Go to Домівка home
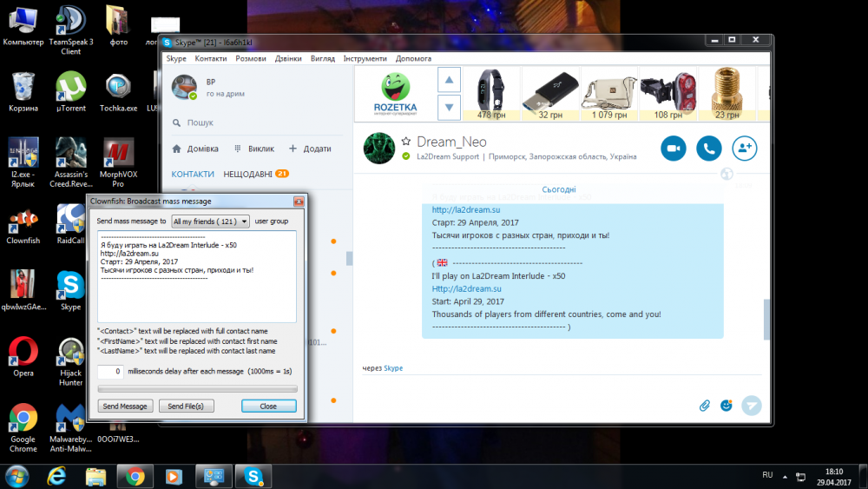 (x=195, y=149)
